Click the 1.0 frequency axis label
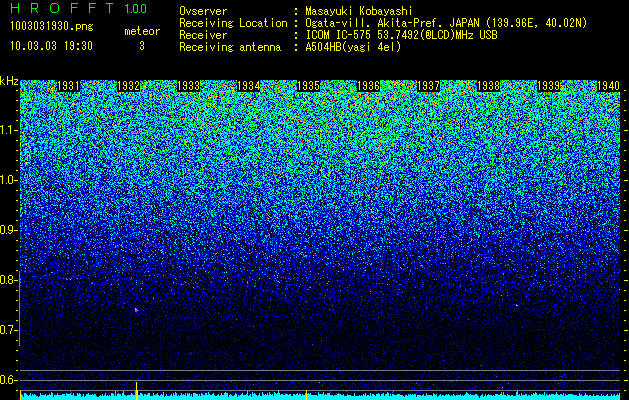Image resolution: width=629 pixels, height=400 pixels. [9, 180]
